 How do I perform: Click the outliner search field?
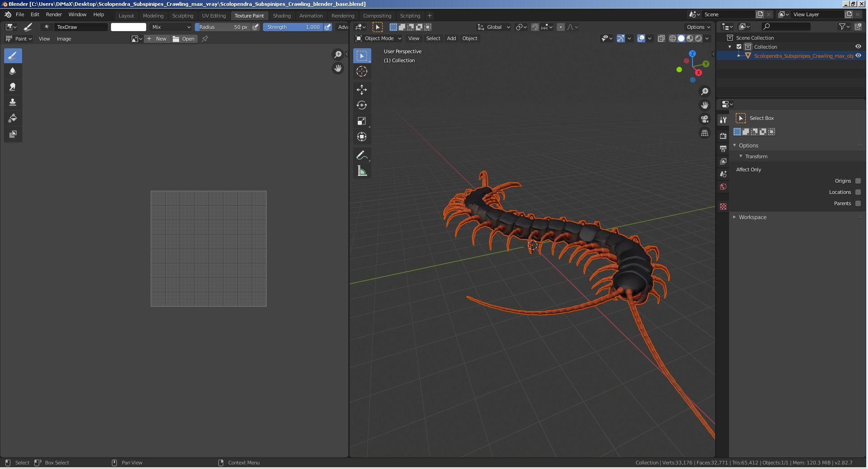point(785,27)
